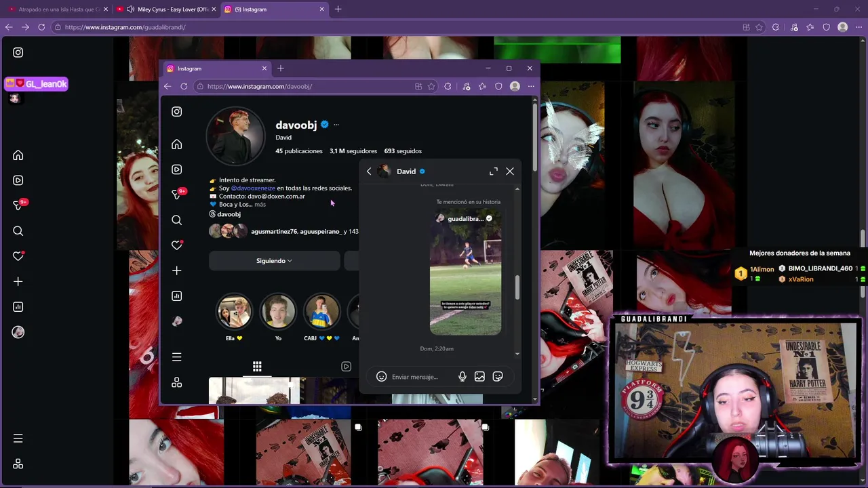Open media controls icon in guadalibrandi browser toolbar
Screen dimensions: 868x488
[794, 27]
